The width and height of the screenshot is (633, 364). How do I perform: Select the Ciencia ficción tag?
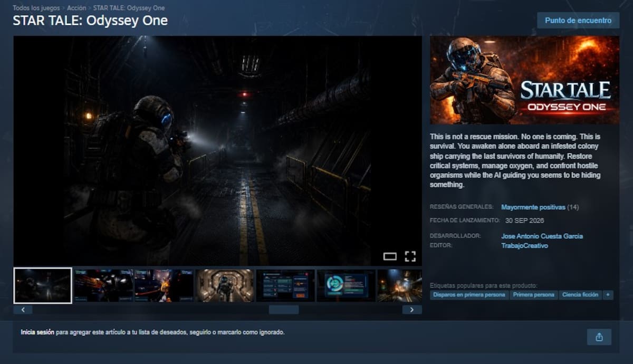tap(580, 295)
